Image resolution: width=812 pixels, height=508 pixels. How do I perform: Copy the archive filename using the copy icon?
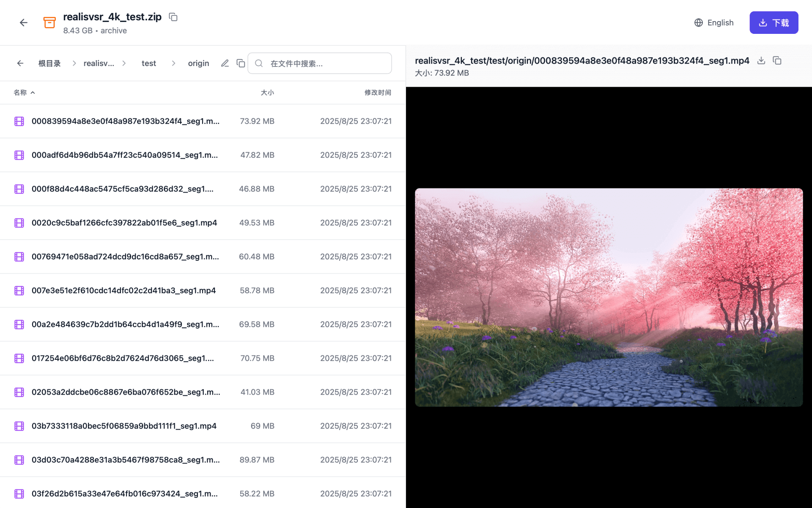tap(173, 17)
